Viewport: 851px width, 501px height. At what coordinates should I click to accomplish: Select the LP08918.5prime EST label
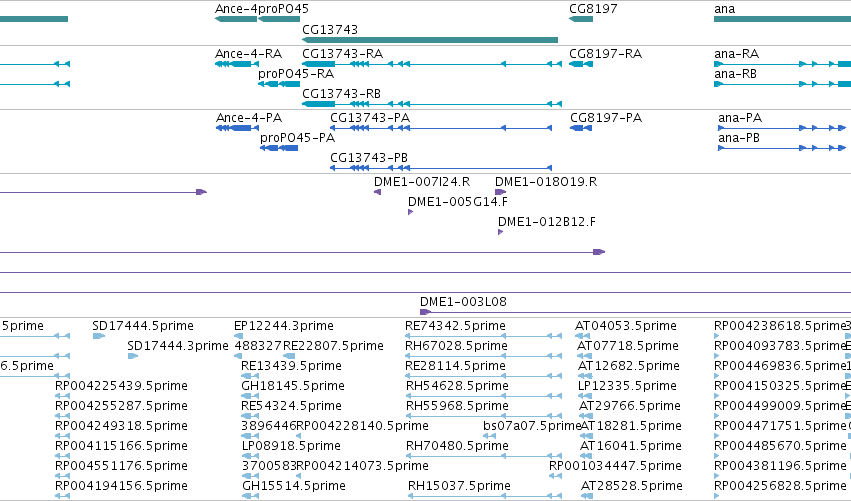click(291, 446)
